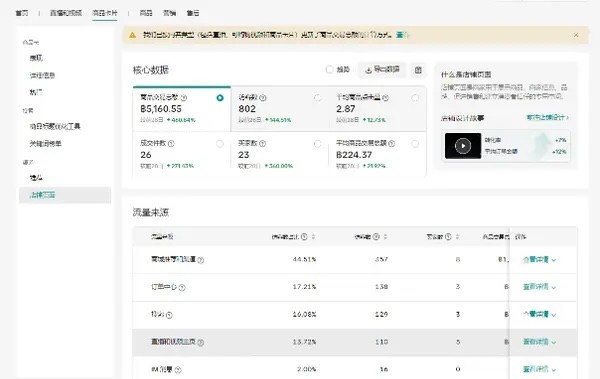Screen dimensions: 600x379
Task: Follow the green link ending the warning banner
Action: 402,35
